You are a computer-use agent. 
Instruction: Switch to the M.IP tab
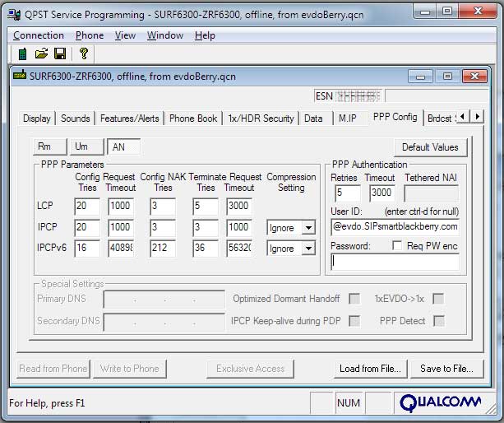point(348,119)
